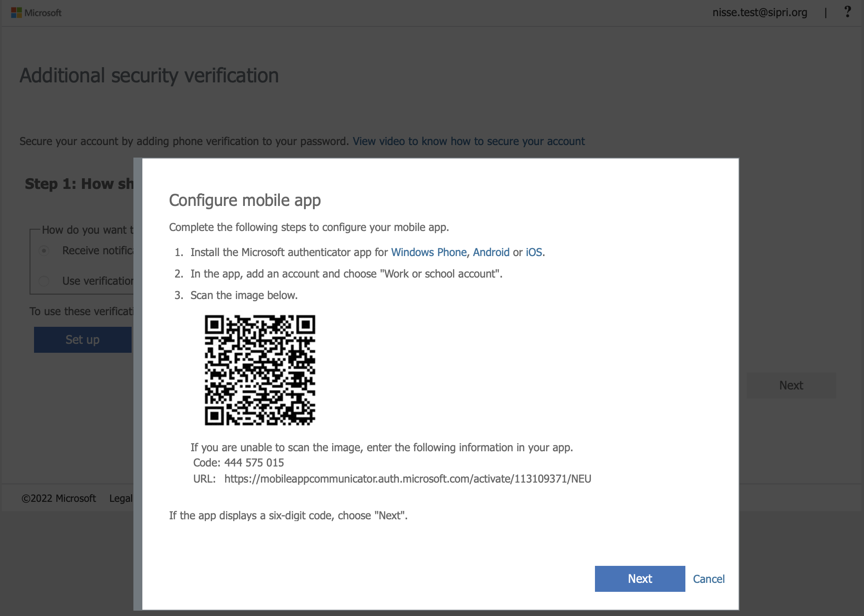Select the Receive notifications radio button
This screenshot has width=864, height=616.
(x=44, y=250)
